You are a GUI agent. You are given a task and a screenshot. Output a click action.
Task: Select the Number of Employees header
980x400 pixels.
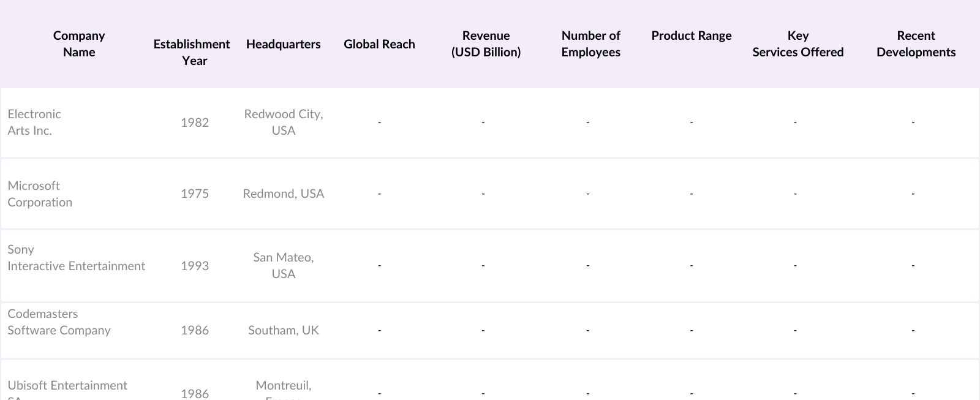pyautogui.click(x=590, y=43)
